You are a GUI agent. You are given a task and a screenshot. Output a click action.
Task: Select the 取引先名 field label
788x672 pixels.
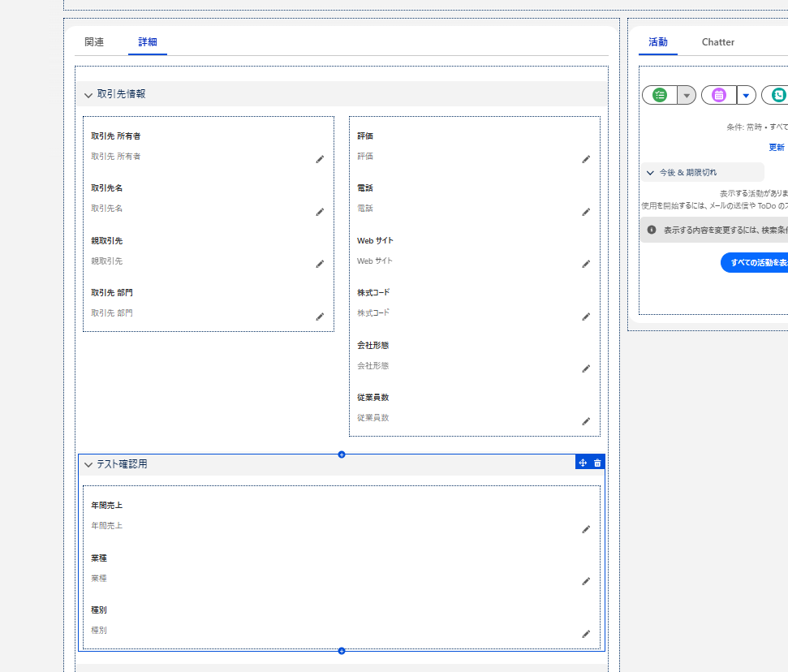point(106,188)
